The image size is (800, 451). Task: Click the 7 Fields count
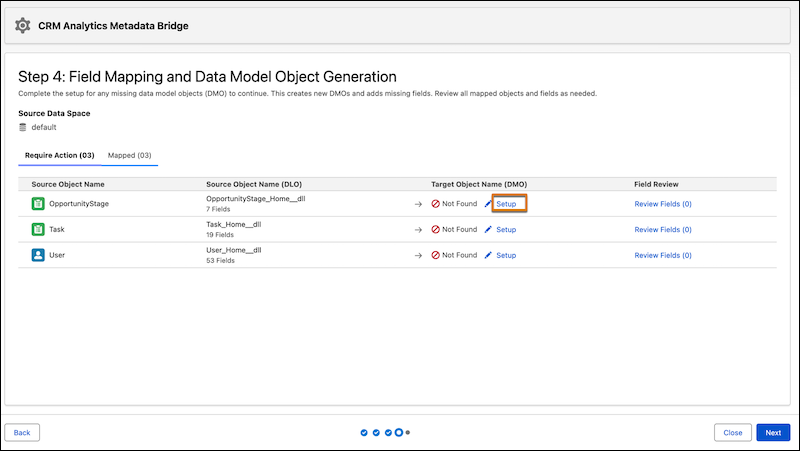[218, 209]
